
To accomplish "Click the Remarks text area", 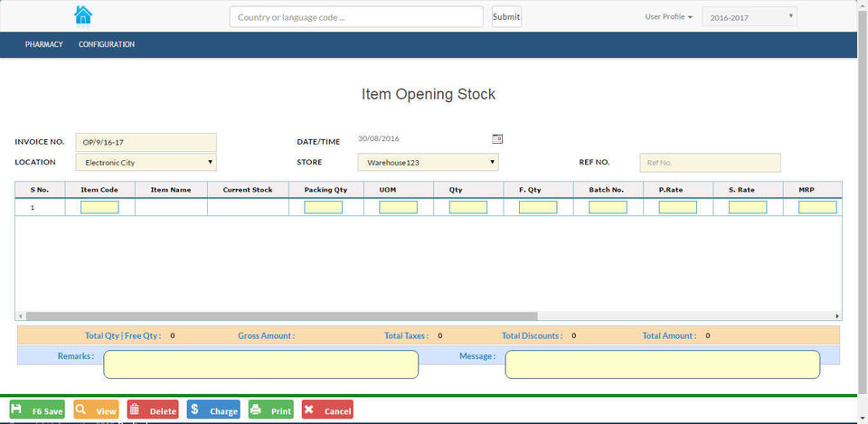I will click(x=260, y=364).
